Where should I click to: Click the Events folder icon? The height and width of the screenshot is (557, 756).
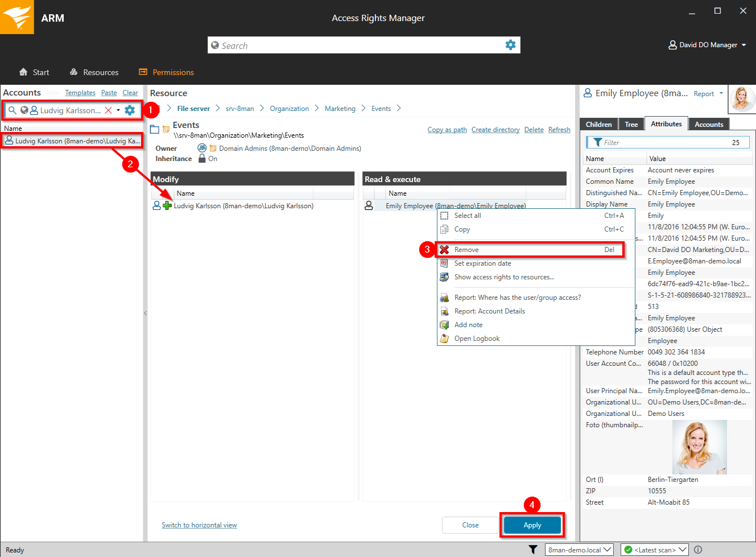pyautogui.click(x=155, y=130)
